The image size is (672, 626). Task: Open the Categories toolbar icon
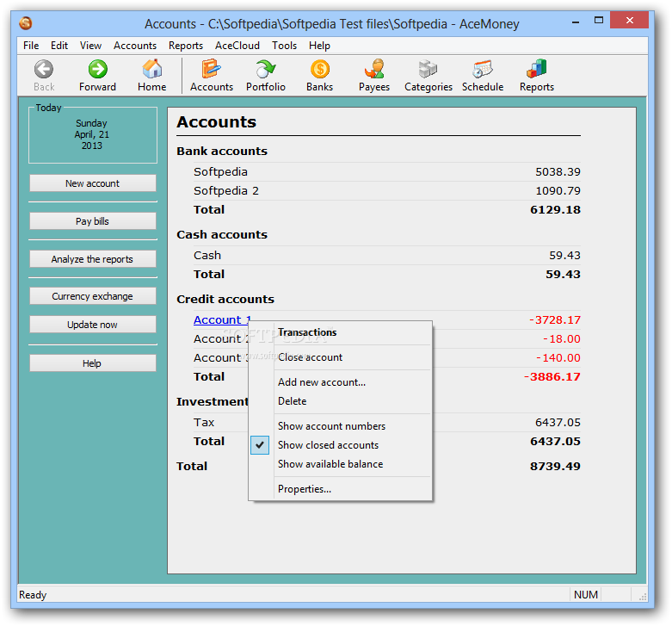coord(428,69)
